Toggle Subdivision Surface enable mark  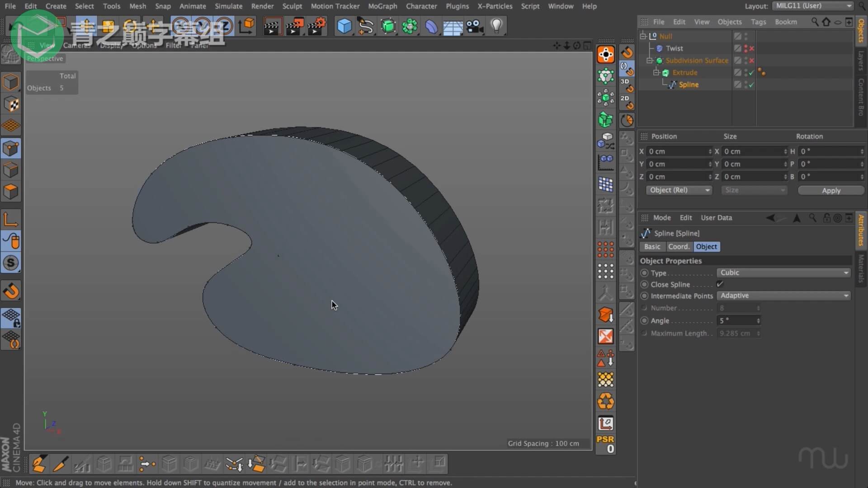tap(752, 61)
